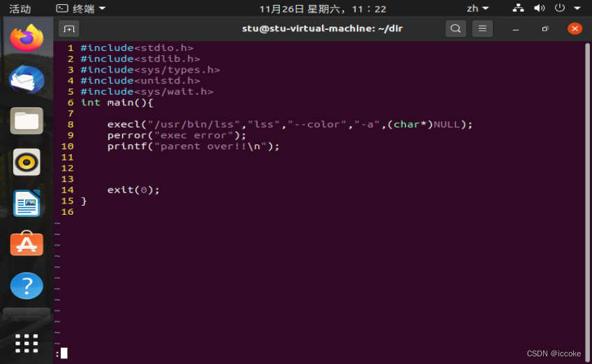The width and height of the screenshot is (592, 364).
Task: Open Ubuntu Software store
Action: [x=27, y=243]
